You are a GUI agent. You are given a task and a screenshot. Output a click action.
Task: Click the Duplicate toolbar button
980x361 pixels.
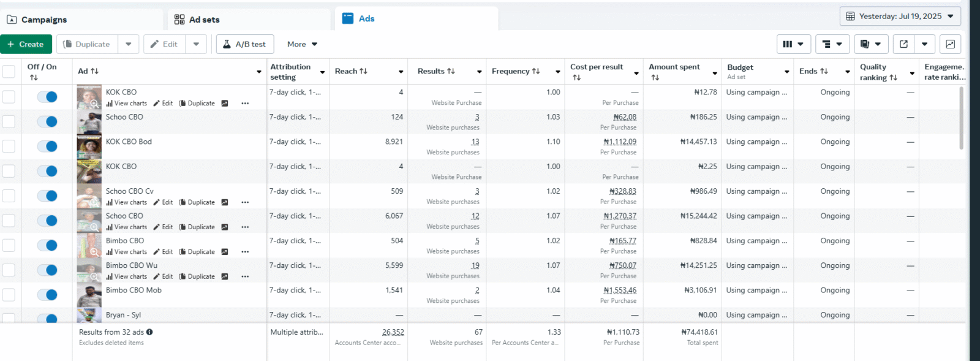click(88, 44)
